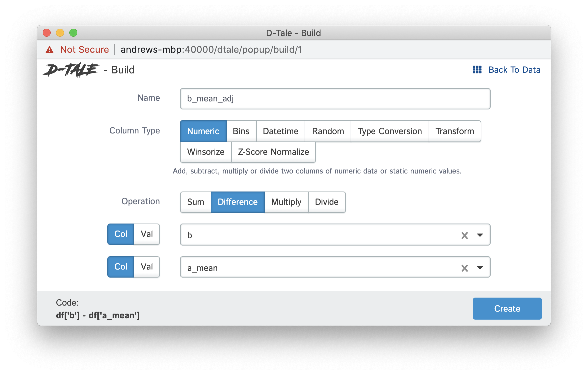This screenshot has width=588, height=375.
Task: Click the yellow minimize window button
Action: click(60, 33)
